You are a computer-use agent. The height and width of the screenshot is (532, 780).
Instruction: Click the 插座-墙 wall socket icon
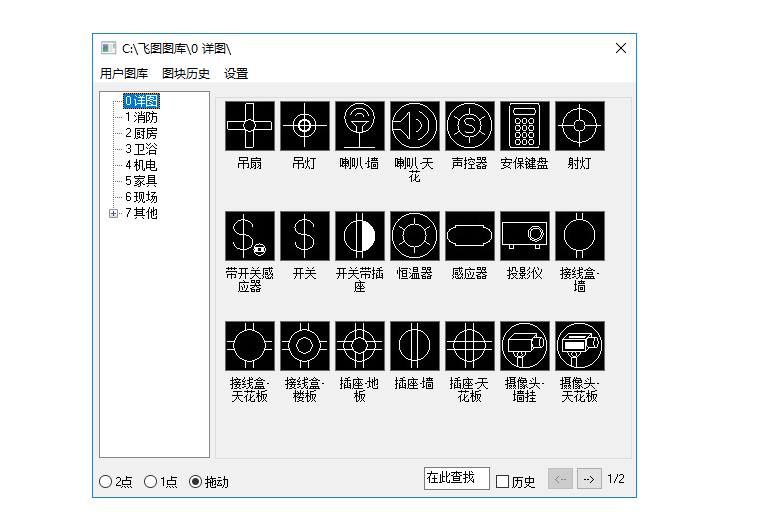click(x=415, y=346)
